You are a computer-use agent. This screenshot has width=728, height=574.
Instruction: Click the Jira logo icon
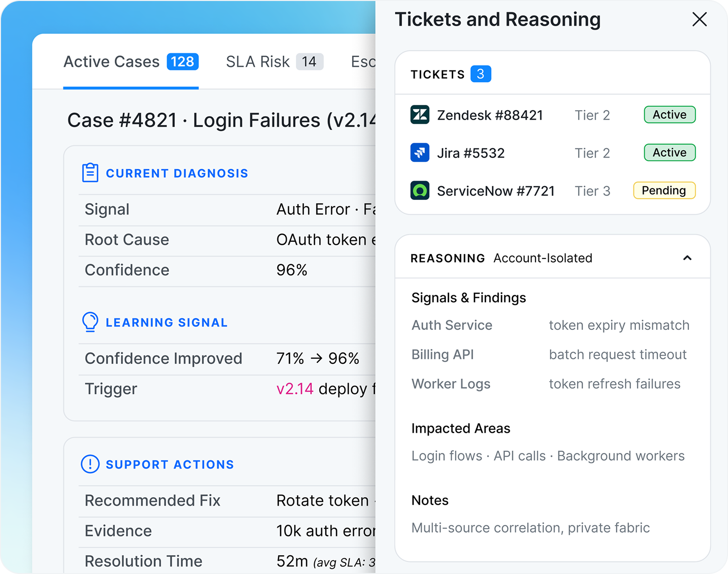point(420,153)
